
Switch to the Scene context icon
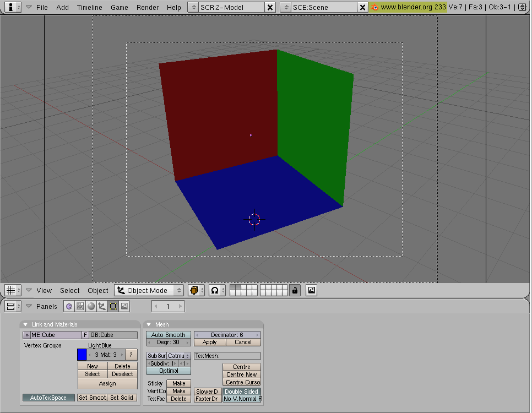click(124, 306)
